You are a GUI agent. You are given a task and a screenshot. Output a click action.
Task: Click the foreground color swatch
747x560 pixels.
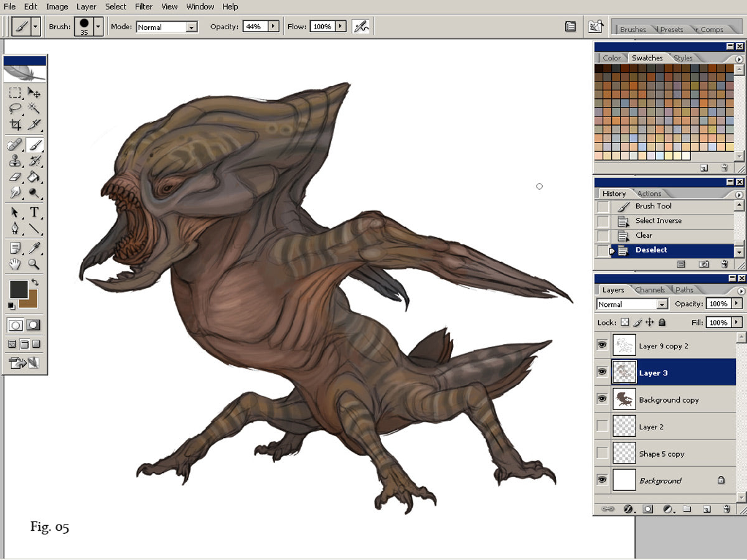pyautogui.click(x=18, y=289)
